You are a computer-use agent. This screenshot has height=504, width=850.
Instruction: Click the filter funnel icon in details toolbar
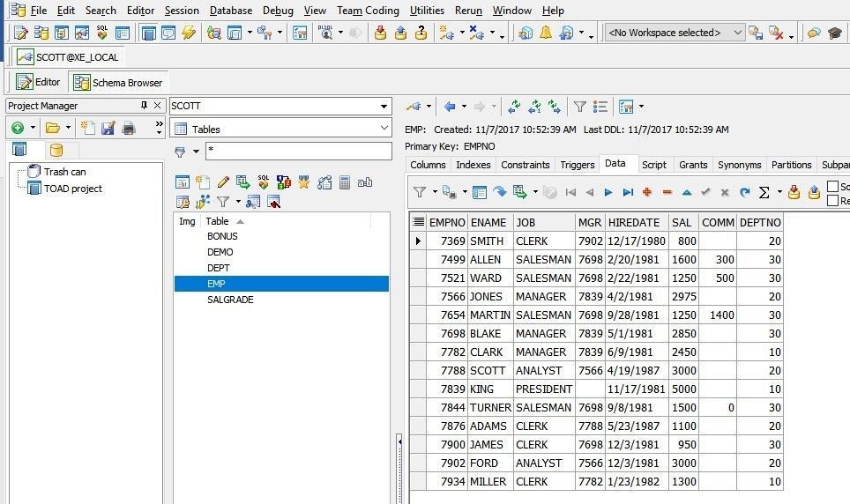580,107
